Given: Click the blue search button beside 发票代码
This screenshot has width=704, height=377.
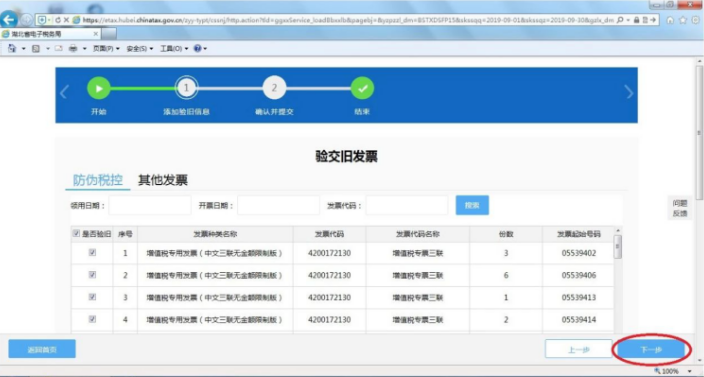Looking at the screenshot, I should (x=472, y=205).
